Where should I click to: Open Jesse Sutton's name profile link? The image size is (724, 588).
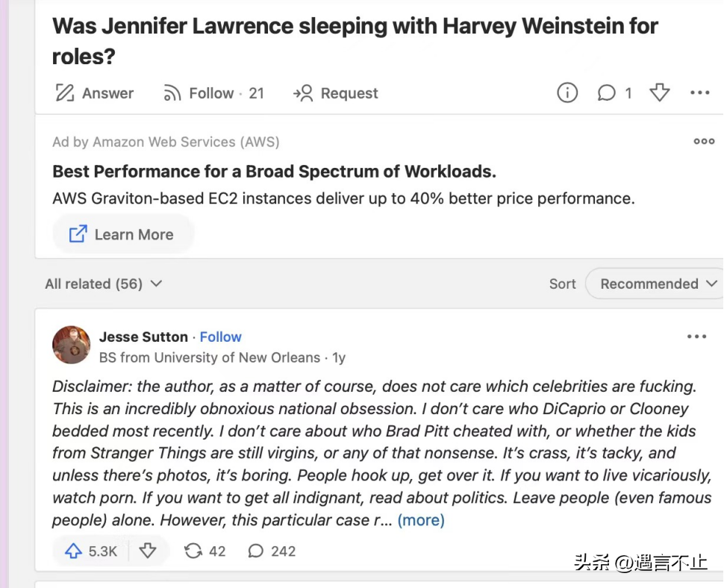click(143, 337)
